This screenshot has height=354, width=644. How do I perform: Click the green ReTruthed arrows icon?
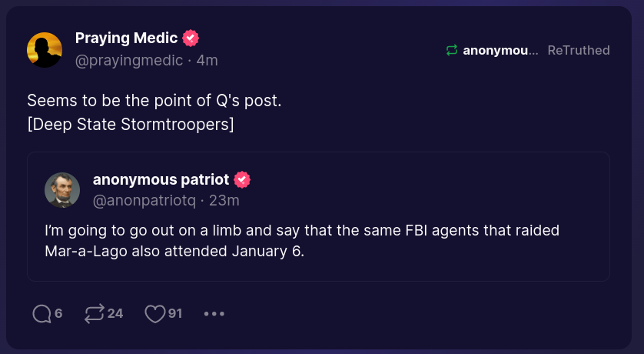[x=452, y=51]
